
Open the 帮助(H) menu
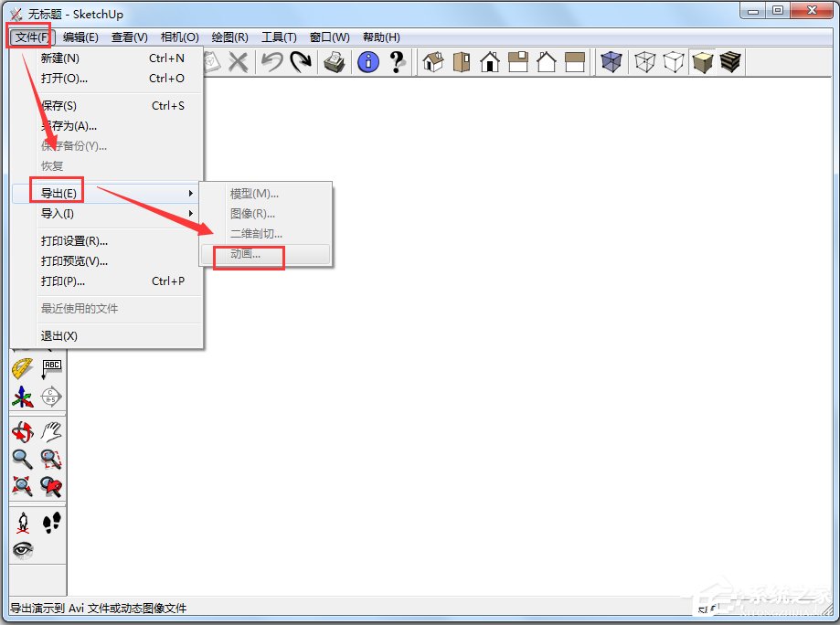381,37
